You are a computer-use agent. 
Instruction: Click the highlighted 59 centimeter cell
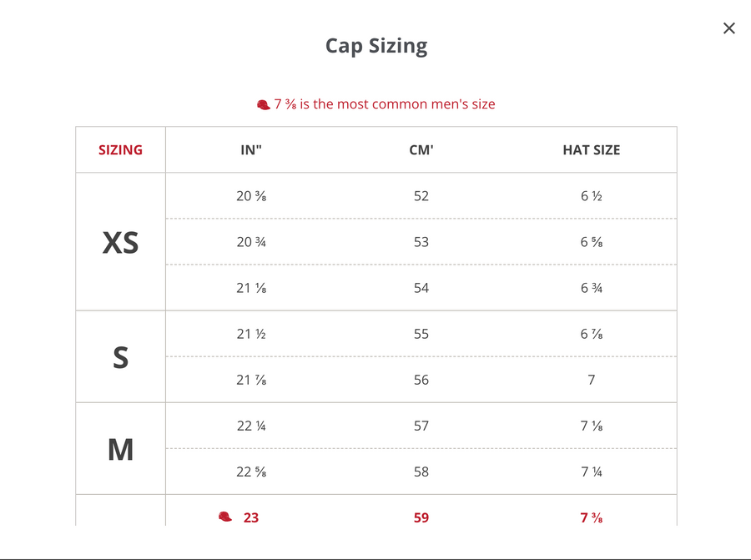[421, 517]
